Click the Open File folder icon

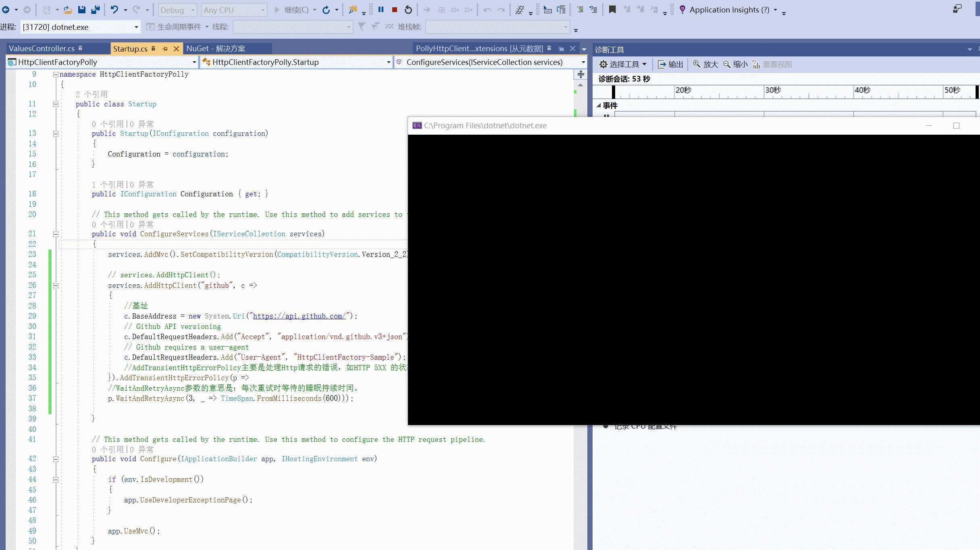(68, 10)
